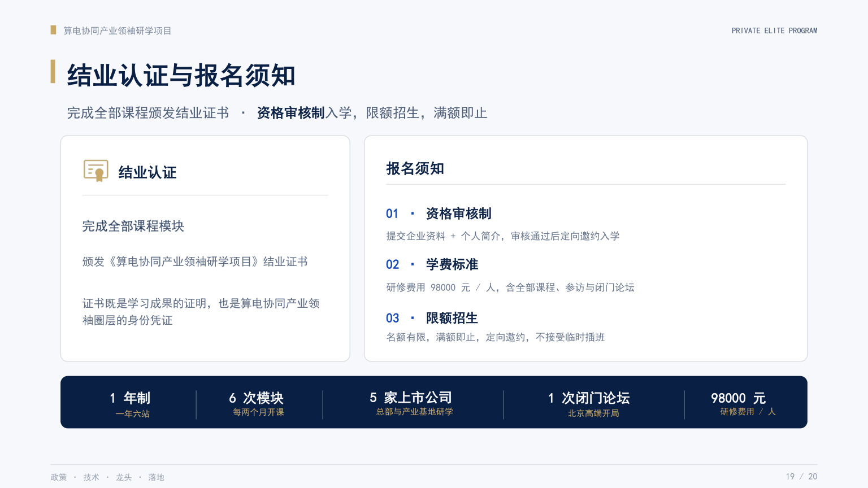The image size is (868, 488).
Task: Click the caption 一年六站
Action: (133, 414)
